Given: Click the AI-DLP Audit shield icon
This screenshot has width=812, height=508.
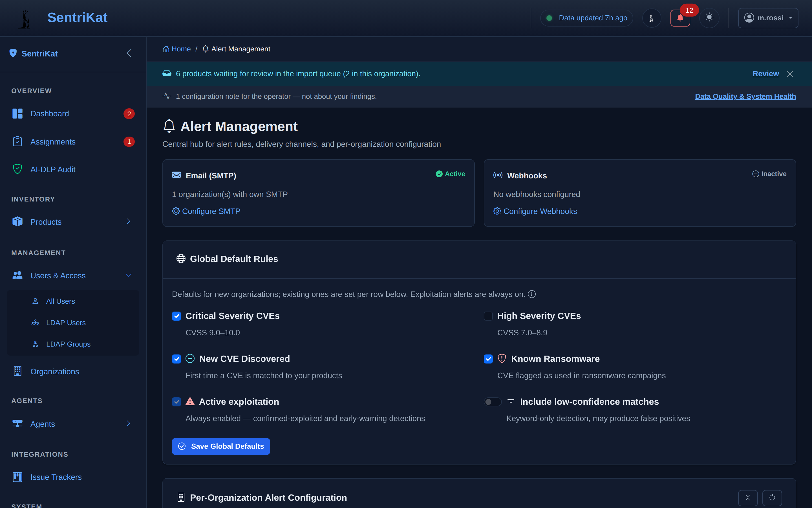Looking at the screenshot, I should (x=17, y=169).
